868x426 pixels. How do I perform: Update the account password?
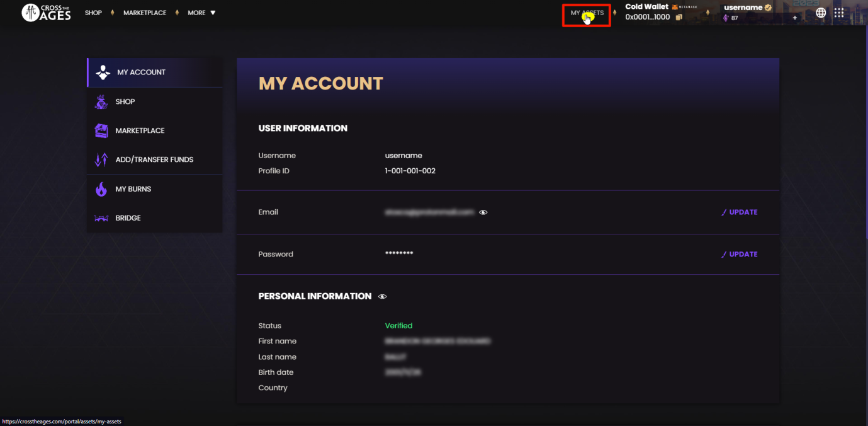coord(740,255)
